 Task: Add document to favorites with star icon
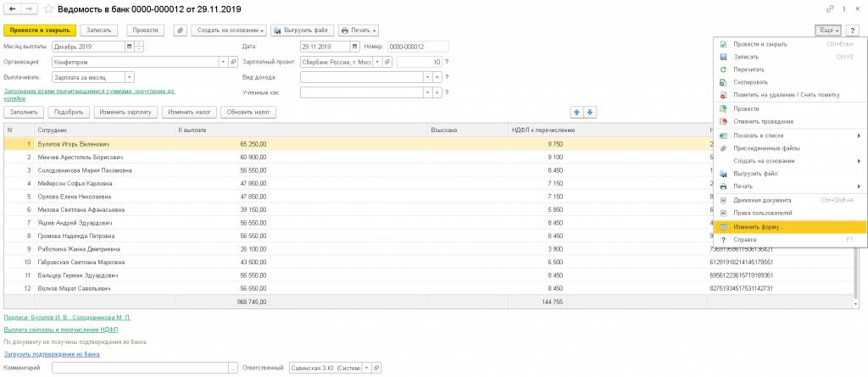click(48, 9)
